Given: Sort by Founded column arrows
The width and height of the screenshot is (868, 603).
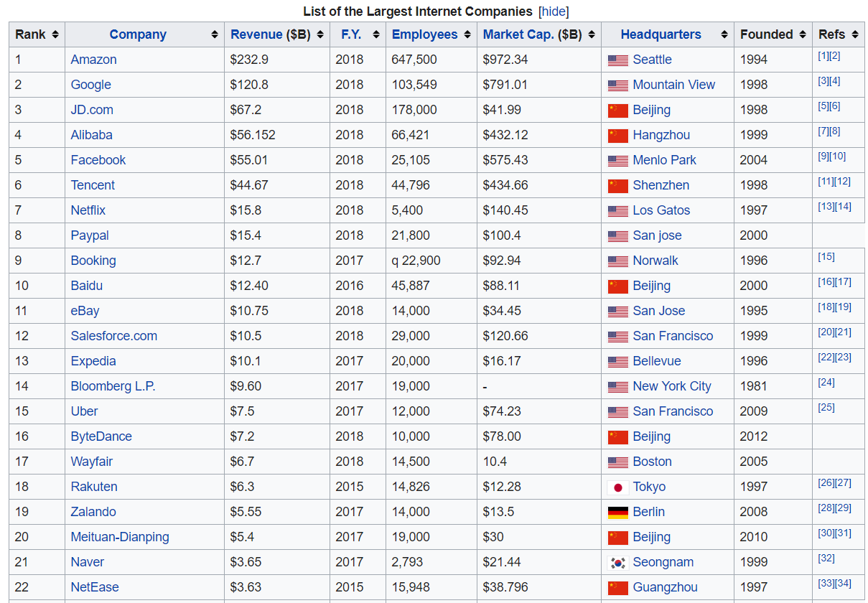Looking at the screenshot, I should click(803, 34).
